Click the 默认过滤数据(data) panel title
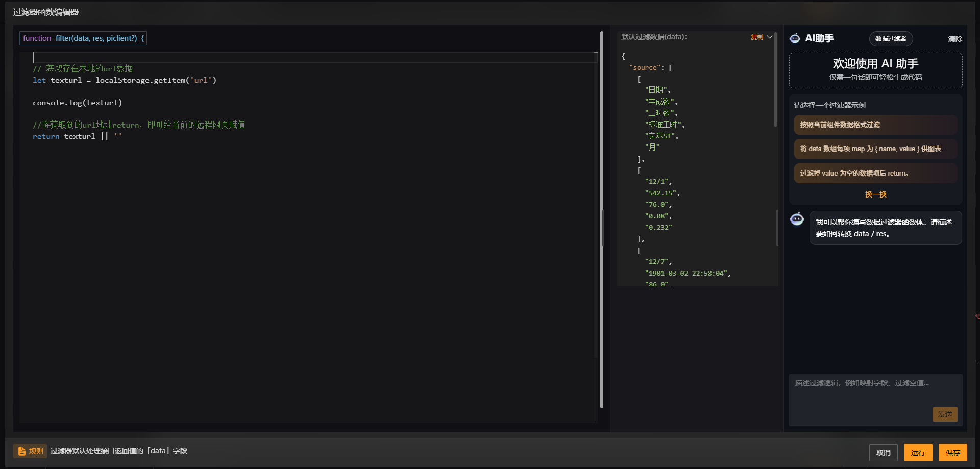 654,37
